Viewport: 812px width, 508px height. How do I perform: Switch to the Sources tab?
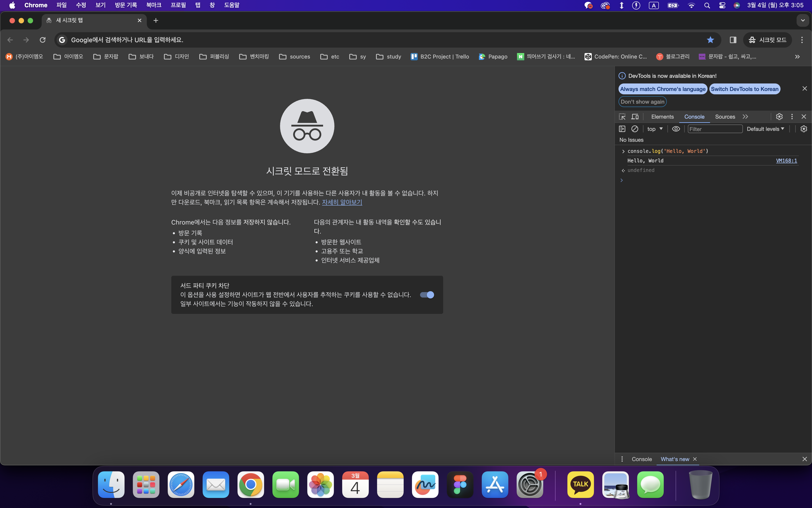click(x=725, y=117)
